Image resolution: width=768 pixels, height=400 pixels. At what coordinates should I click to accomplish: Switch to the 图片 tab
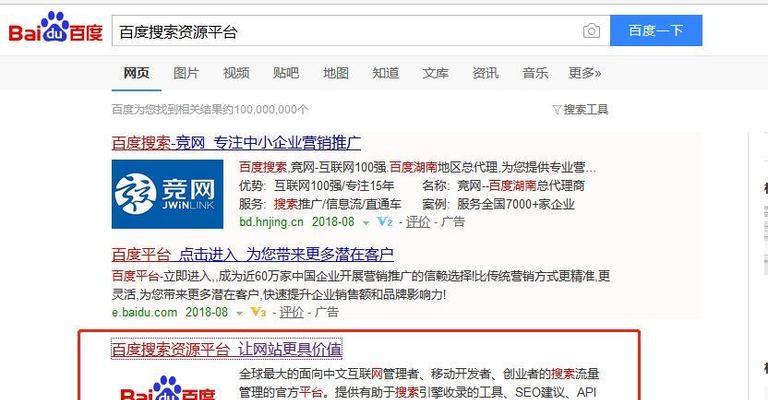pyautogui.click(x=186, y=73)
